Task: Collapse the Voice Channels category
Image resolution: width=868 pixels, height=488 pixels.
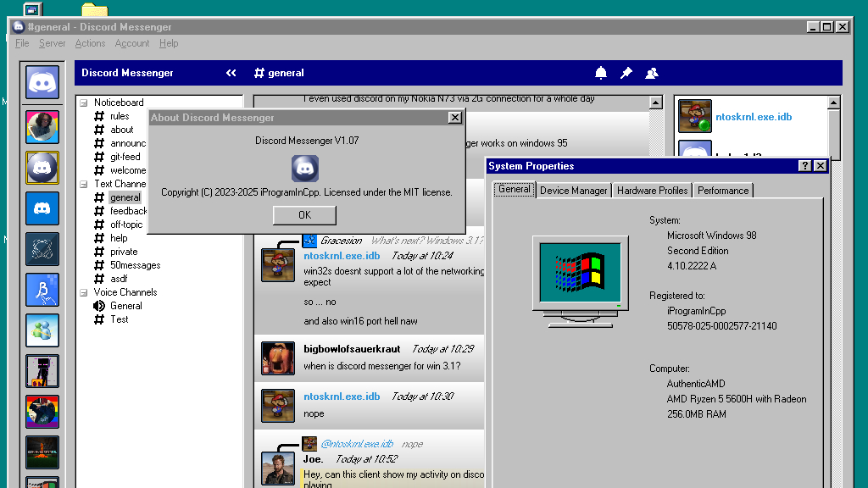Action: 84,292
